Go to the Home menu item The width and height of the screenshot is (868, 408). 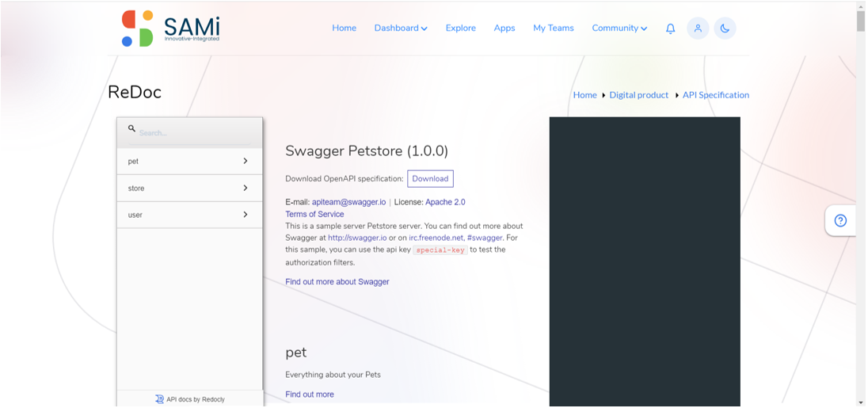345,29
